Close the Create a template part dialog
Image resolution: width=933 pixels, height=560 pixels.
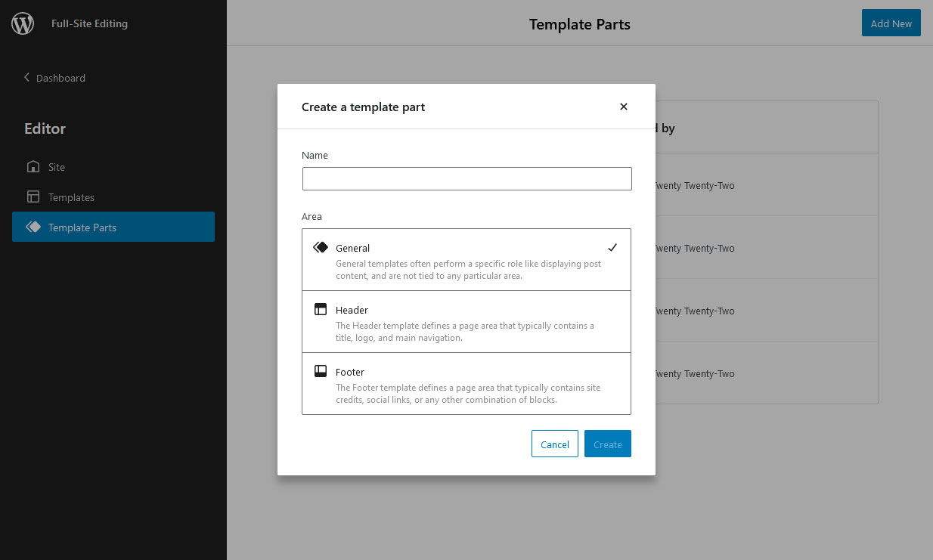pyautogui.click(x=623, y=107)
